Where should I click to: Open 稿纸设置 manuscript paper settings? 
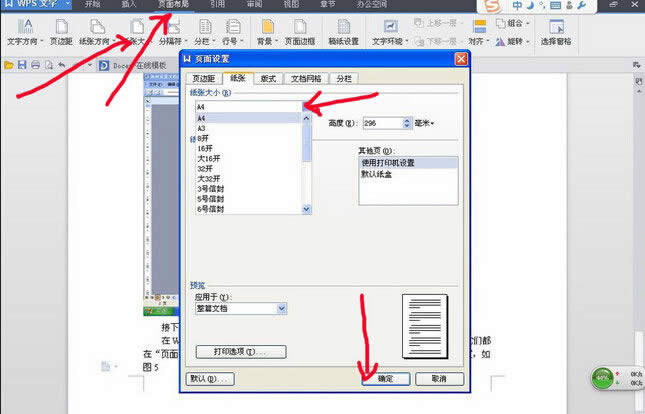343,32
